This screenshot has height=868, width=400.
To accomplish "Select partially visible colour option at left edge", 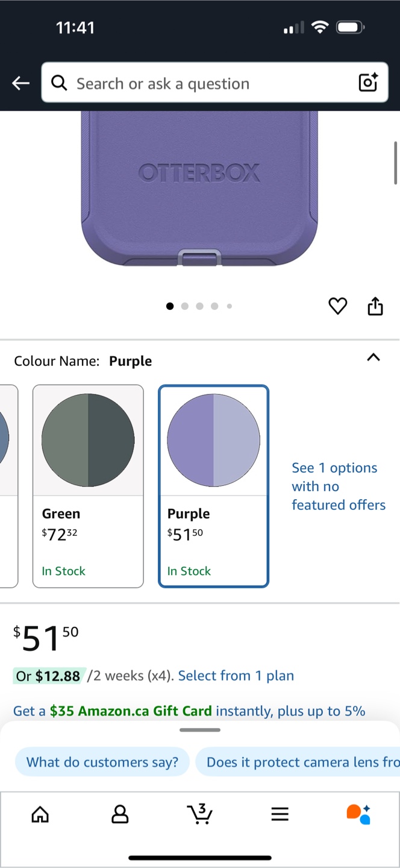I will click(x=7, y=485).
